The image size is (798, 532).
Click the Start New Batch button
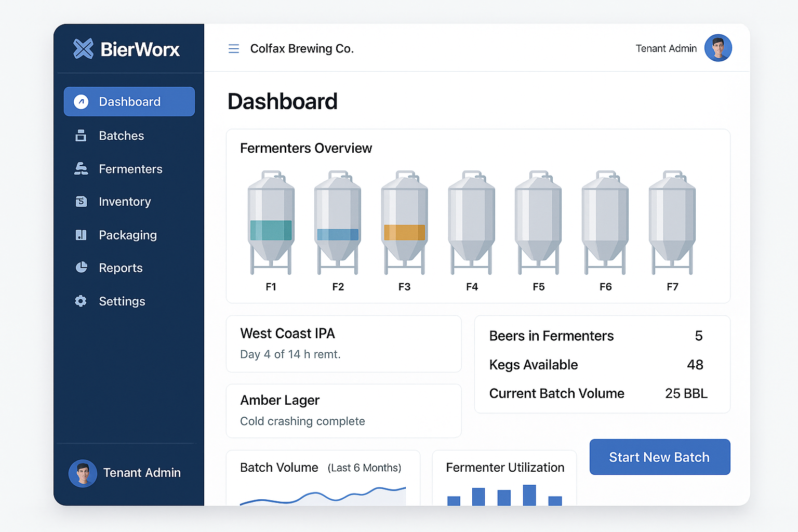659,457
